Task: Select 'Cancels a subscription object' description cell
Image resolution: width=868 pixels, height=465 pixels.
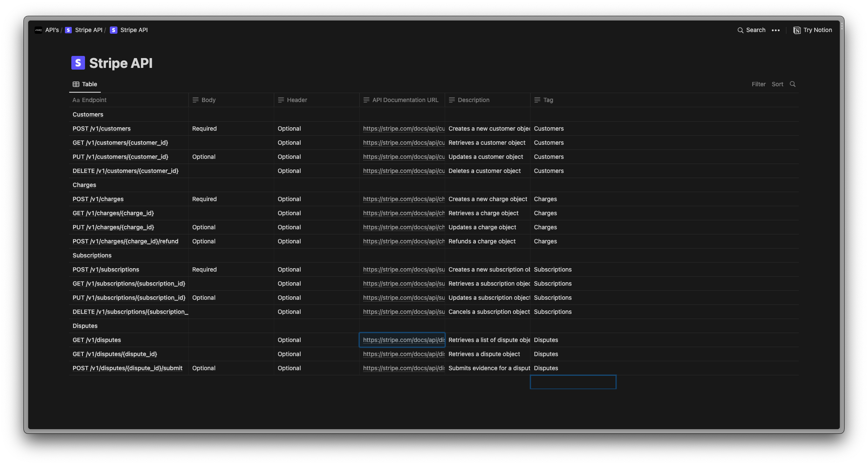Action: (x=487, y=312)
